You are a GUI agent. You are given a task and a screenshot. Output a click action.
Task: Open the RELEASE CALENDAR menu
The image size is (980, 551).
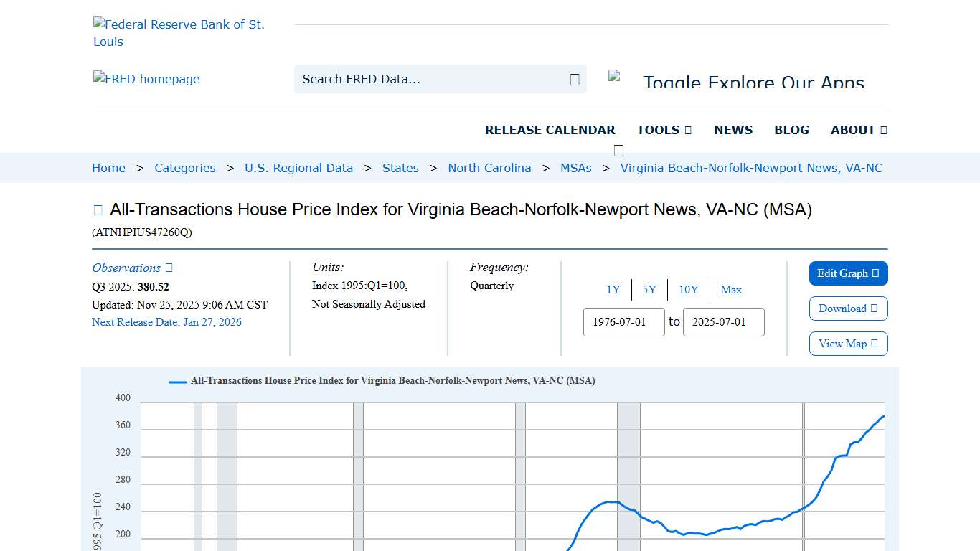[550, 130]
